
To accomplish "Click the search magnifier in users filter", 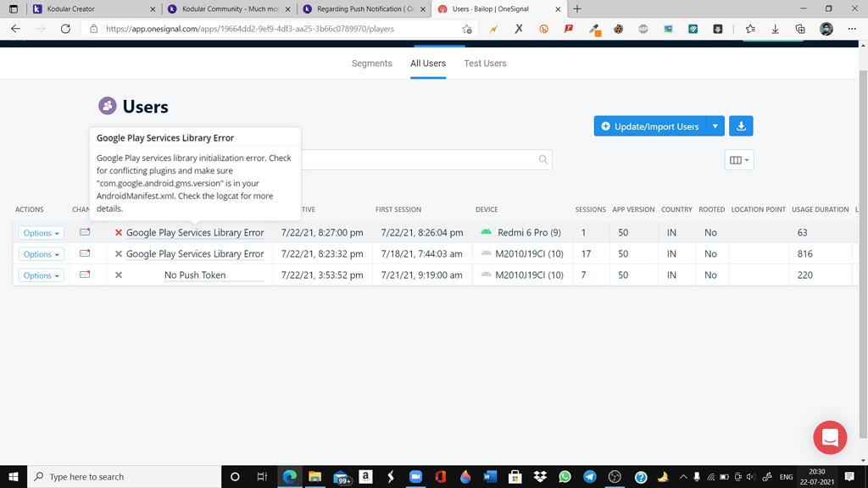I will [543, 159].
